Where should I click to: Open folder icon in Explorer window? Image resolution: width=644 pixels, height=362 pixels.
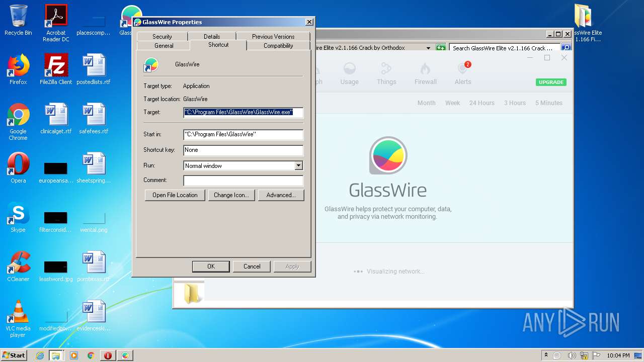[192, 294]
